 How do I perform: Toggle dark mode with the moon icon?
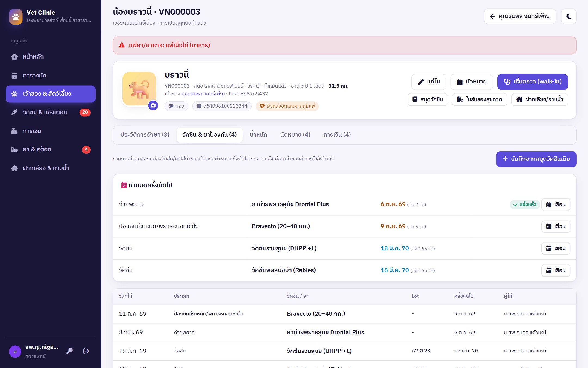(569, 16)
